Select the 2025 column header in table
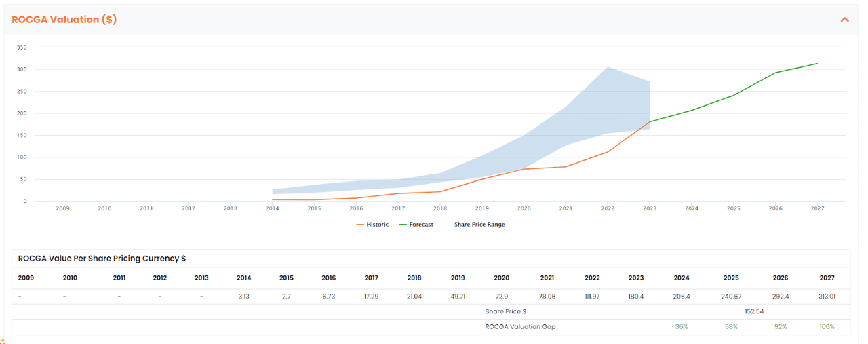Image resolution: width=868 pixels, height=344 pixels. pos(731,278)
